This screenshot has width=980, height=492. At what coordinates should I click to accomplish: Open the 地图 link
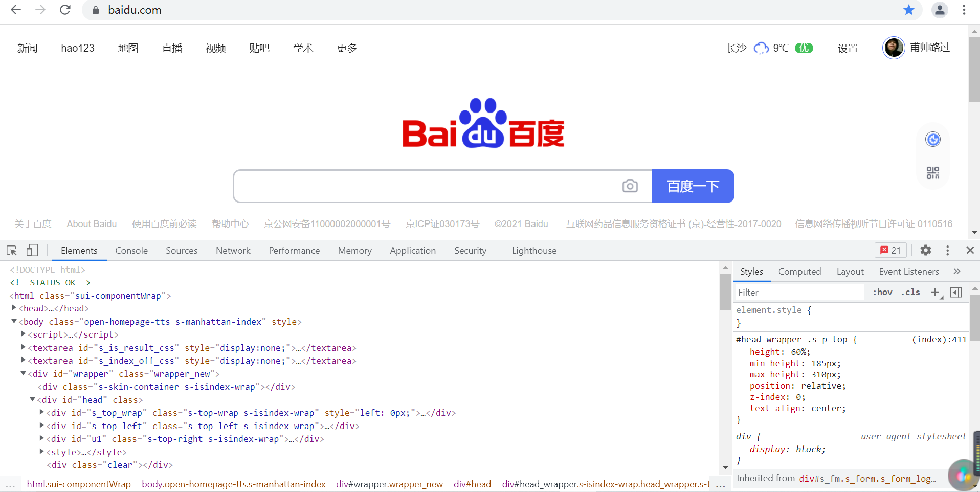tap(128, 48)
